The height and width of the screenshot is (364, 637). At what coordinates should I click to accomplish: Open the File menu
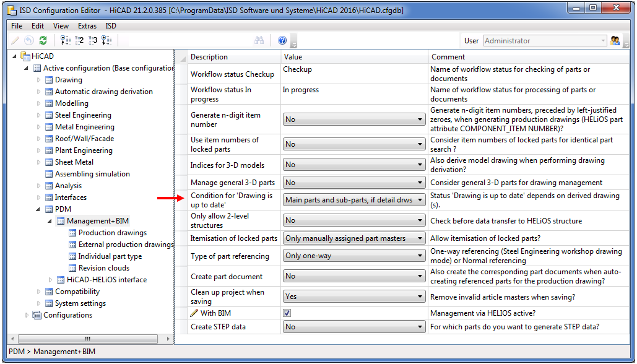pyautogui.click(x=17, y=26)
